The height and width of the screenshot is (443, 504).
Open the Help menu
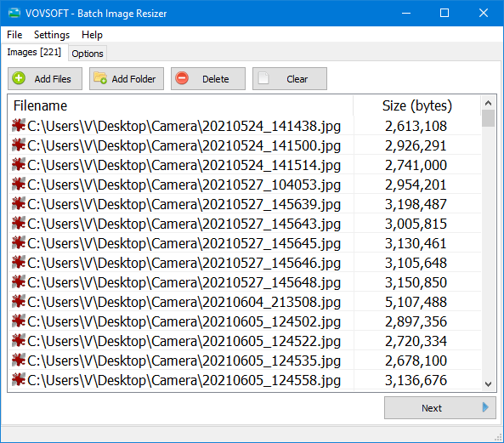pos(92,35)
